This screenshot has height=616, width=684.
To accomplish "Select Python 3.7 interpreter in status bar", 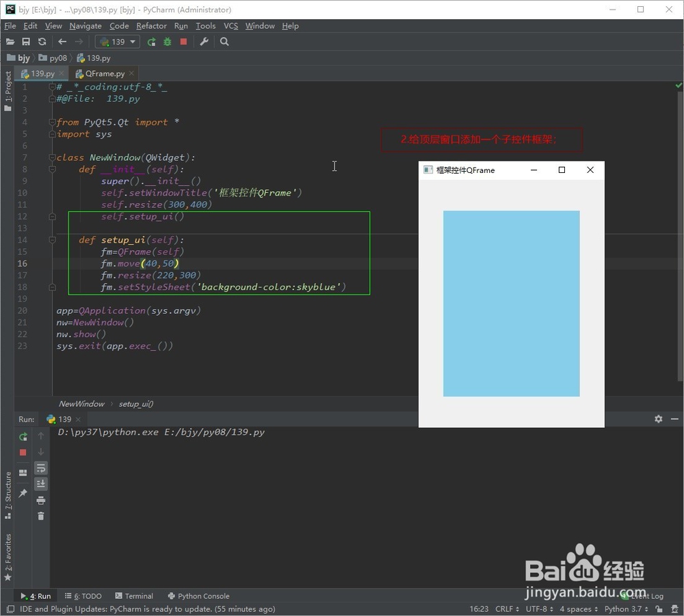I will 626,608.
